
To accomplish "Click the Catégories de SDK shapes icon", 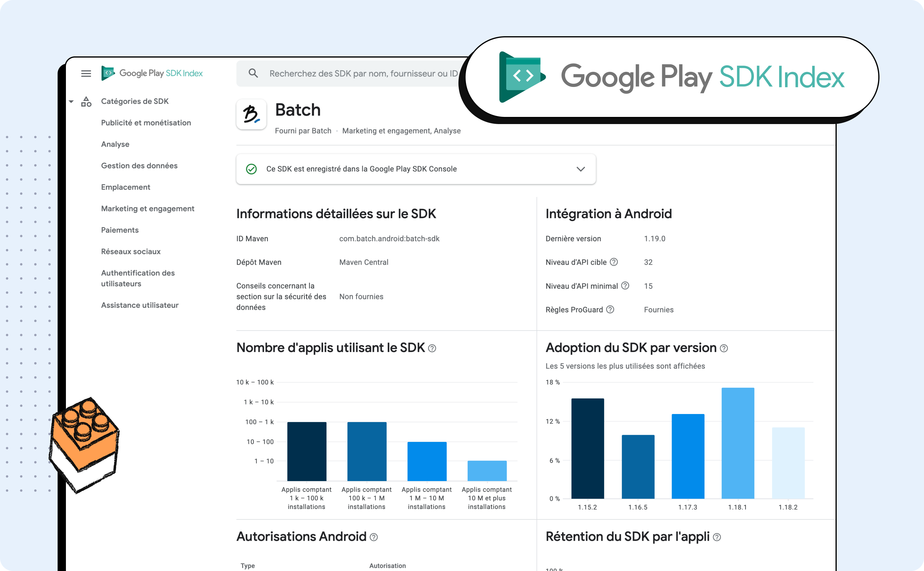I will pyautogui.click(x=86, y=101).
